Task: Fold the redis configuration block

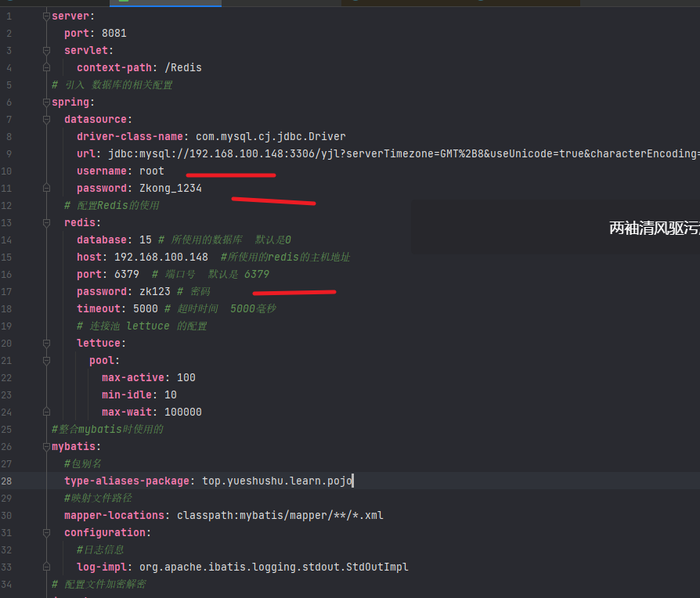Action: tap(46, 223)
